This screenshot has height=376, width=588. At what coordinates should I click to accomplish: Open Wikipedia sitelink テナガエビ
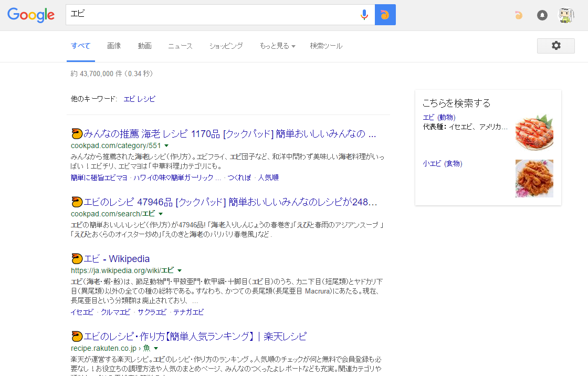click(x=188, y=312)
